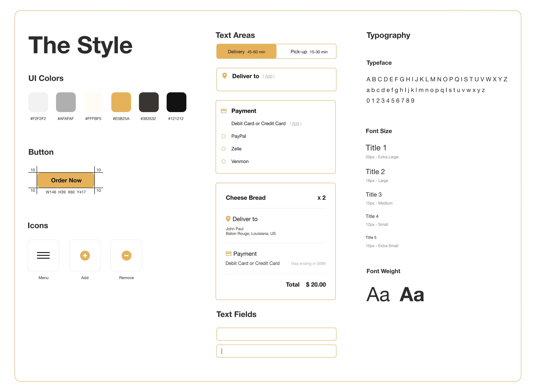The height and width of the screenshot is (392, 536).
Task: Click the empty upper text field
Action: (276, 334)
